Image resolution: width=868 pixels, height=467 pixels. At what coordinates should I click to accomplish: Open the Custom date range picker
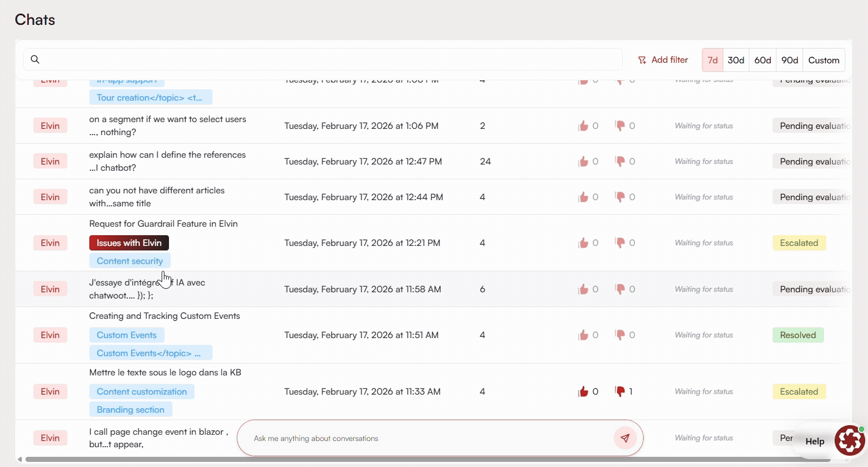point(823,60)
